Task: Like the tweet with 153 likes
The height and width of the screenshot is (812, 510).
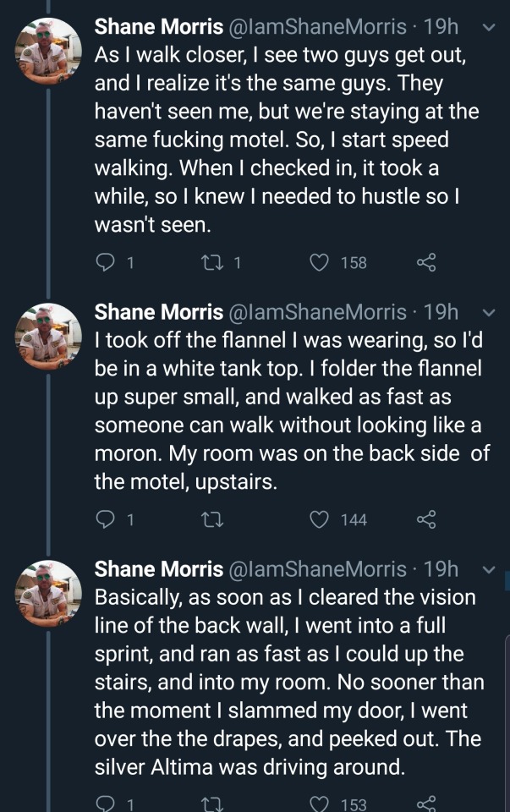Action: coord(319,804)
